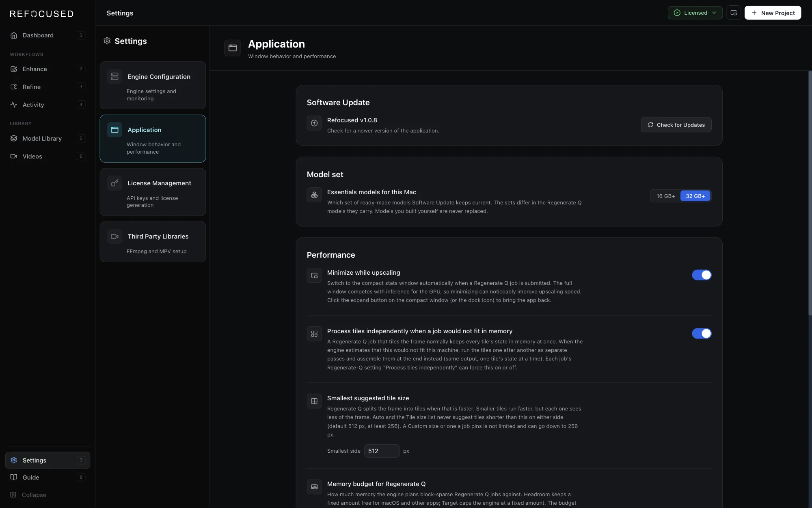
Task: Click the Smallest side input field
Action: coord(382,451)
